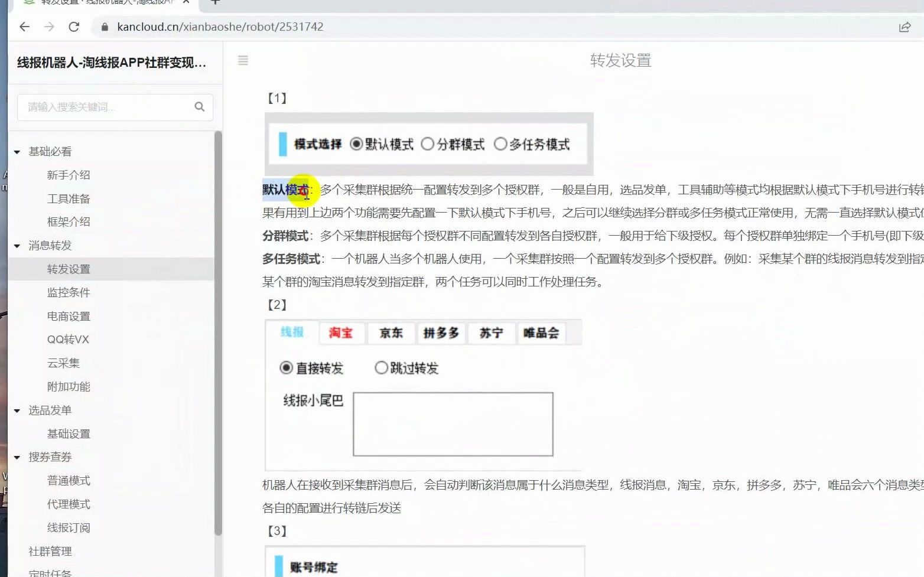
Task: Open the 社群管理 page
Action: 50,551
